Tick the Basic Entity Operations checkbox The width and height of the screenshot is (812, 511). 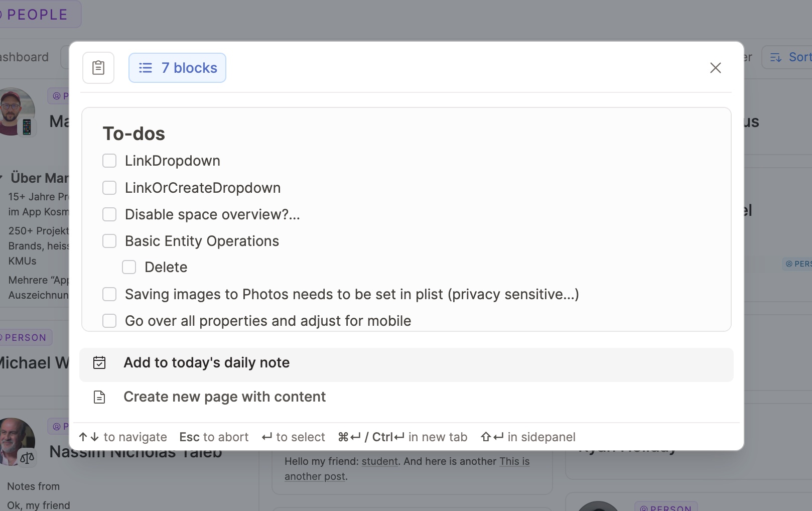point(109,241)
